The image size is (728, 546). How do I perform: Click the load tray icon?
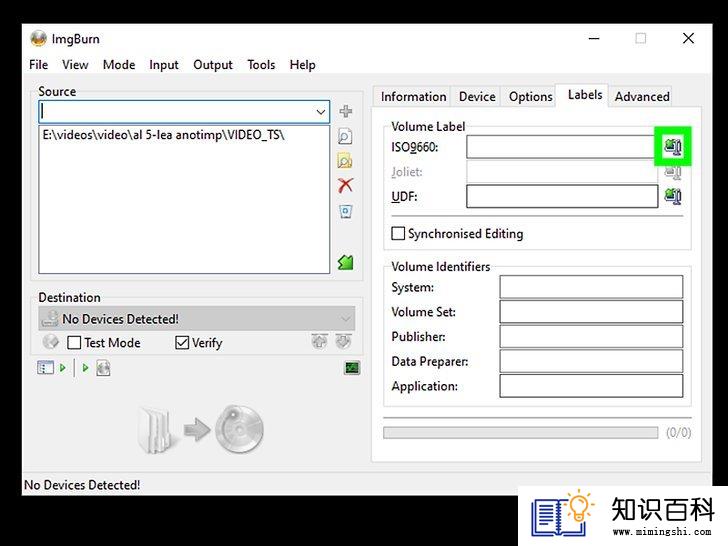pyautogui.click(x=343, y=341)
